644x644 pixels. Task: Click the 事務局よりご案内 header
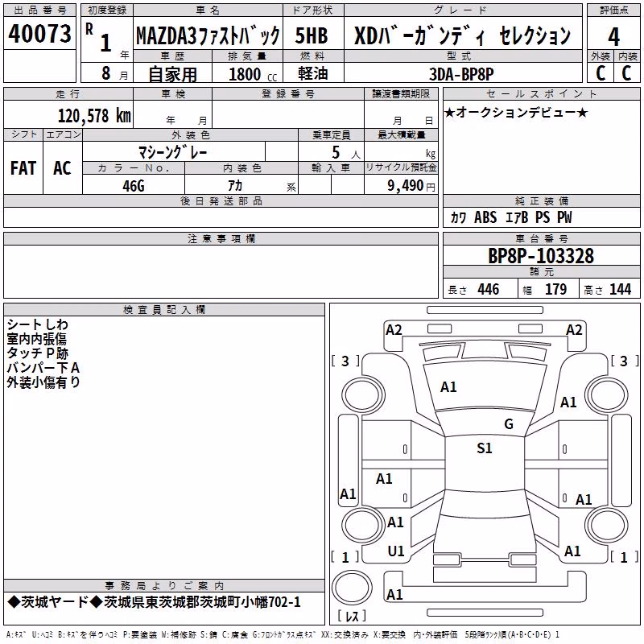pos(164,586)
